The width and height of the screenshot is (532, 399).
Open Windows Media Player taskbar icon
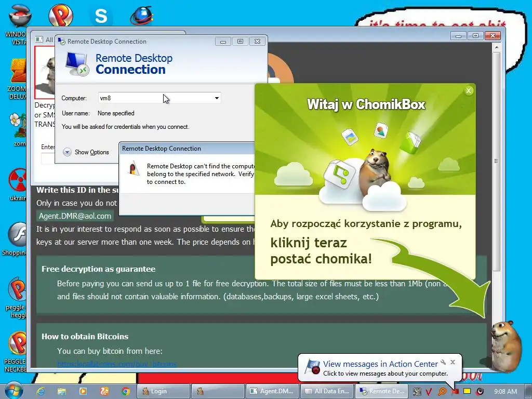pos(83,391)
